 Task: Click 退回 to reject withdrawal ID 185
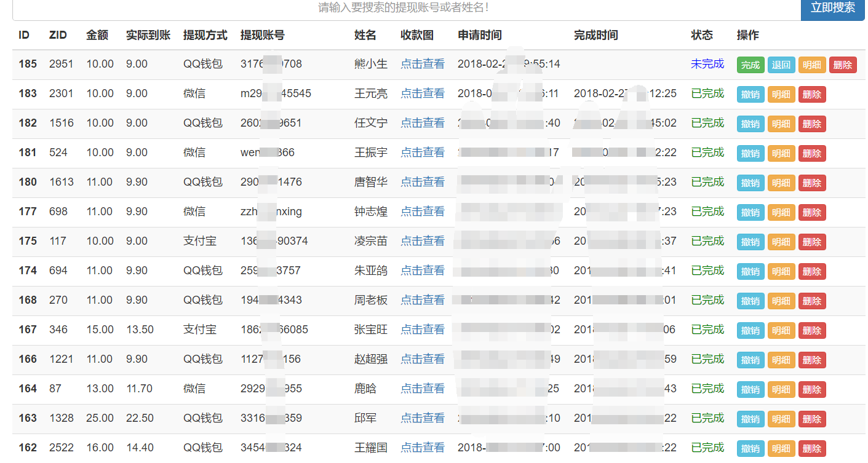[781, 65]
